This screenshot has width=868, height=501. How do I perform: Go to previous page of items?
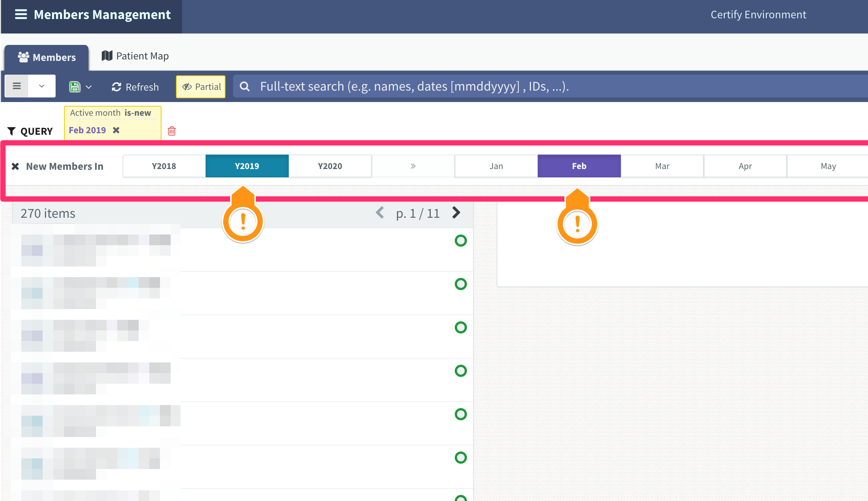380,212
